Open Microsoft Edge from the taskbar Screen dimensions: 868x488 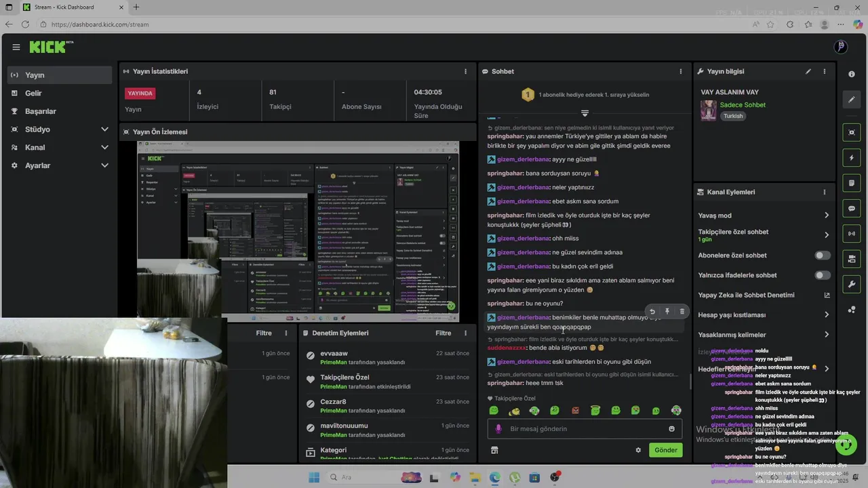click(495, 477)
